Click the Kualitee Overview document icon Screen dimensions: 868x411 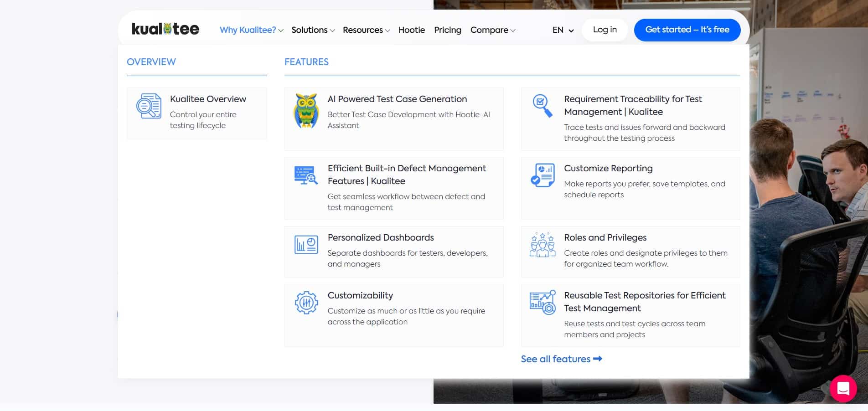(149, 106)
